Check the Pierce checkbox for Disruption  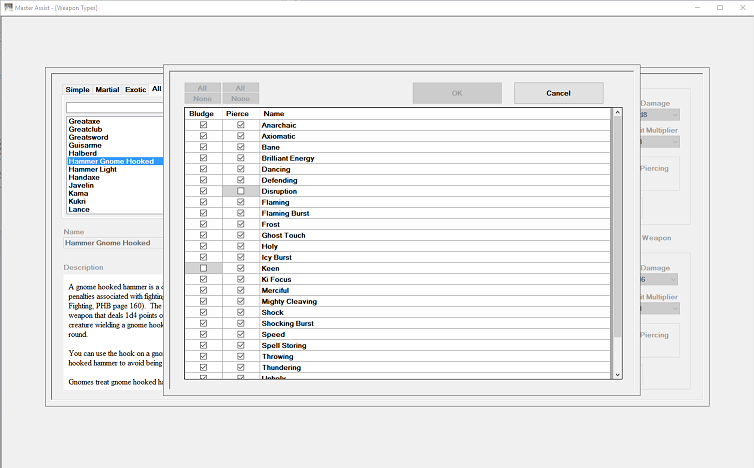click(241, 191)
